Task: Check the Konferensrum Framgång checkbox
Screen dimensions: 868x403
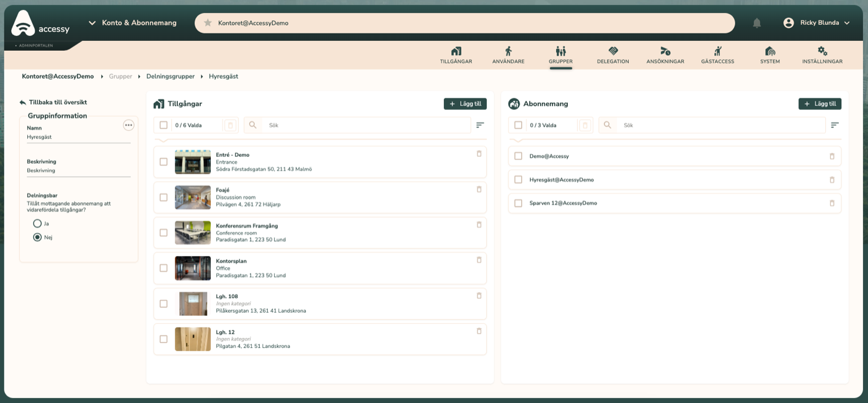Action: point(164,232)
